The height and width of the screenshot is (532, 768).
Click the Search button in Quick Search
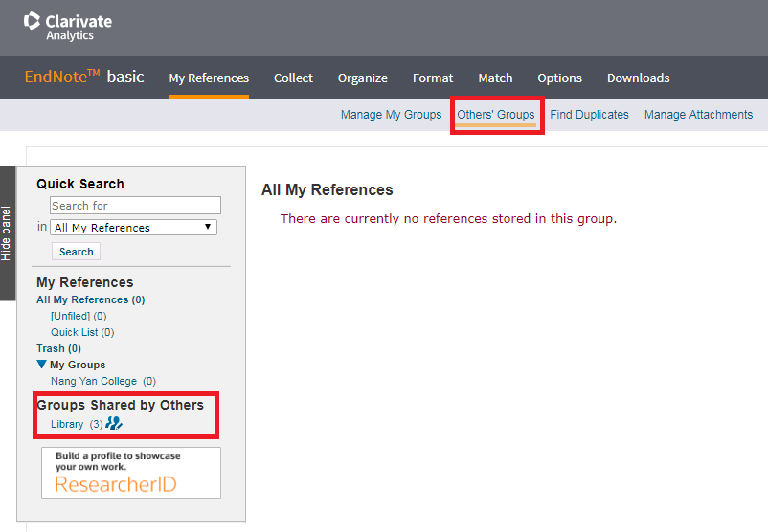pos(76,252)
